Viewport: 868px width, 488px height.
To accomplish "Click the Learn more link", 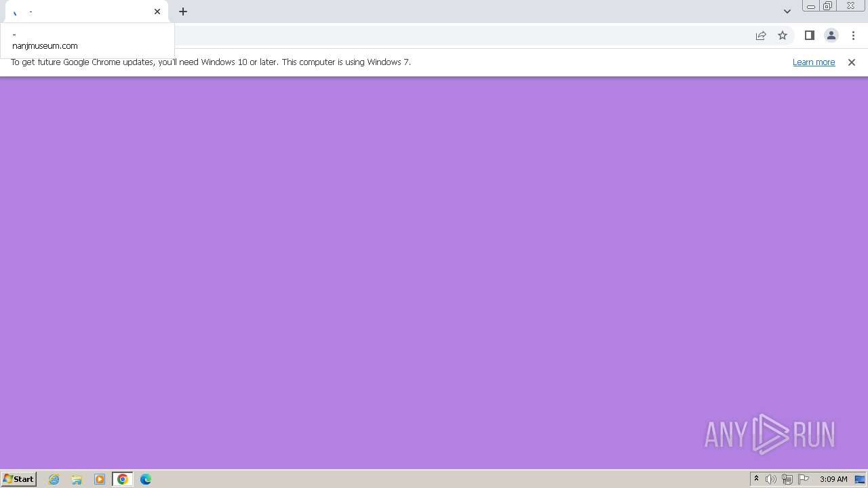I will click(x=814, y=62).
